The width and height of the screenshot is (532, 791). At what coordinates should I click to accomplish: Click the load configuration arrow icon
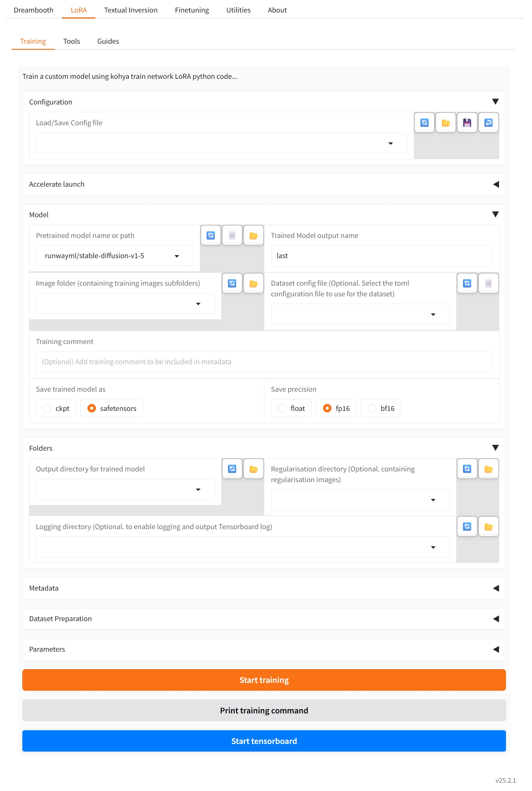click(x=488, y=123)
